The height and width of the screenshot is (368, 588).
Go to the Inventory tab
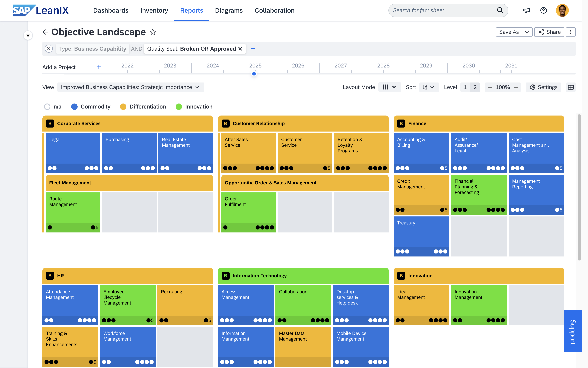pos(154,10)
